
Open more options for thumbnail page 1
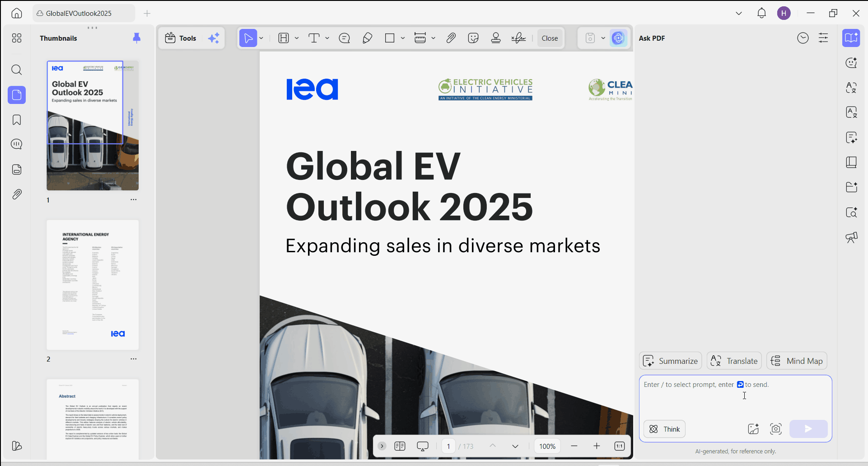134,199
